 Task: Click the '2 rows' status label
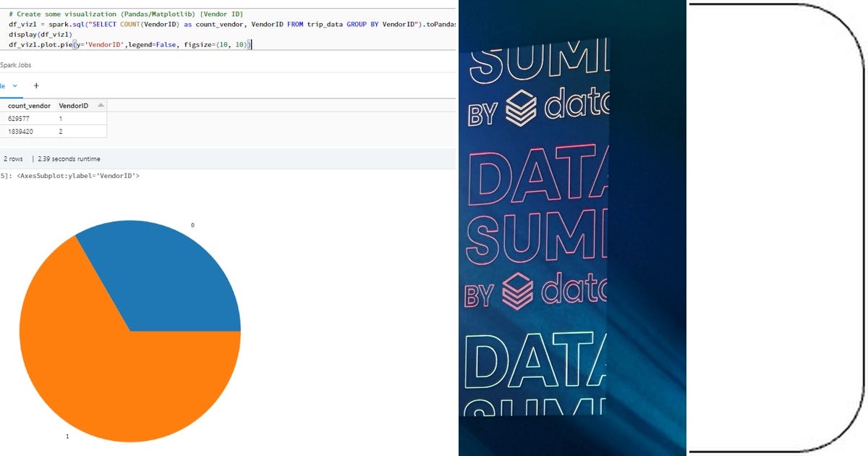[x=13, y=159]
